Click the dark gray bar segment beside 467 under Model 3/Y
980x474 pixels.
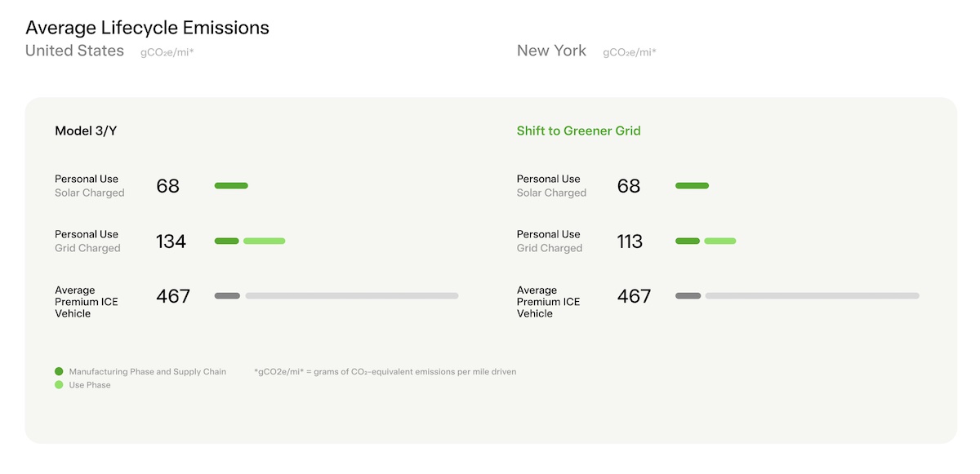pyautogui.click(x=227, y=295)
